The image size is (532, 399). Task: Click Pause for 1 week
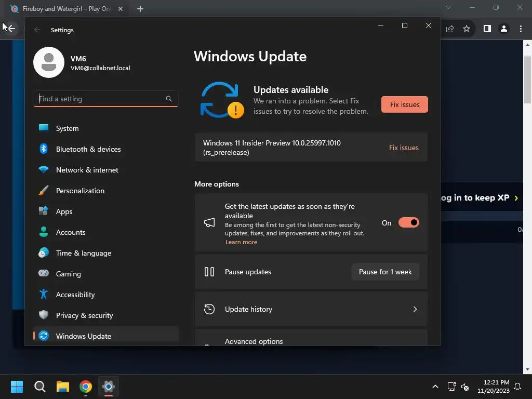point(385,272)
